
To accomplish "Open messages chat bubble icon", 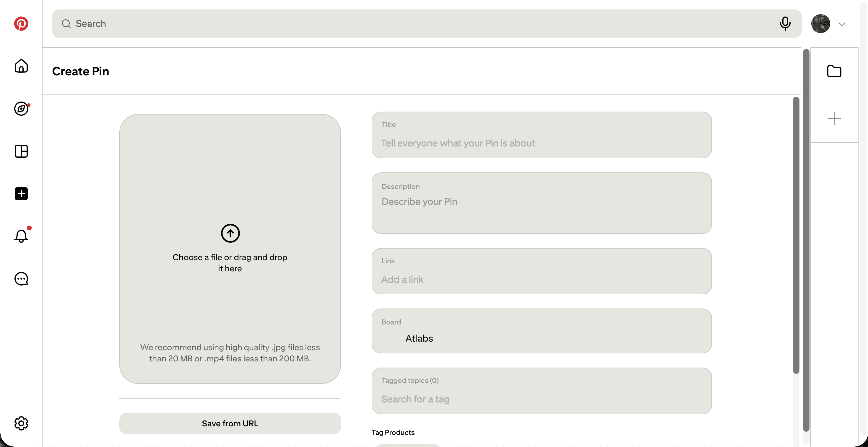I will [x=21, y=279].
